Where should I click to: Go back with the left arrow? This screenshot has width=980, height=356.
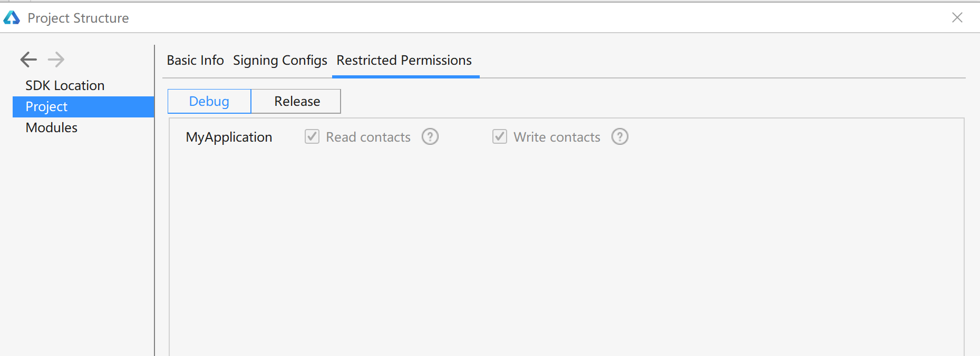click(28, 60)
